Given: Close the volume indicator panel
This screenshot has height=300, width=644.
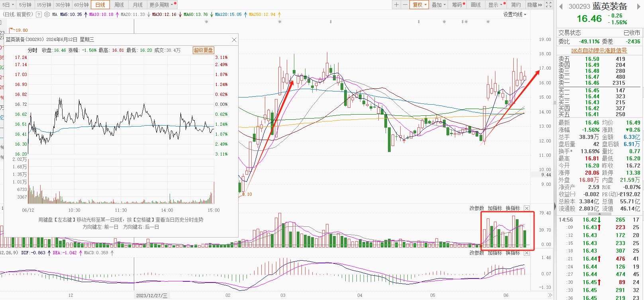Looking at the screenshot, I should coord(527,208).
